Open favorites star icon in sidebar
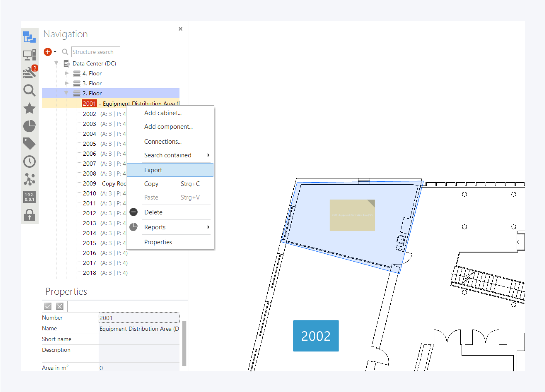Image resolution: width=545 pixels, height=392 pixels. pos(29,108)
